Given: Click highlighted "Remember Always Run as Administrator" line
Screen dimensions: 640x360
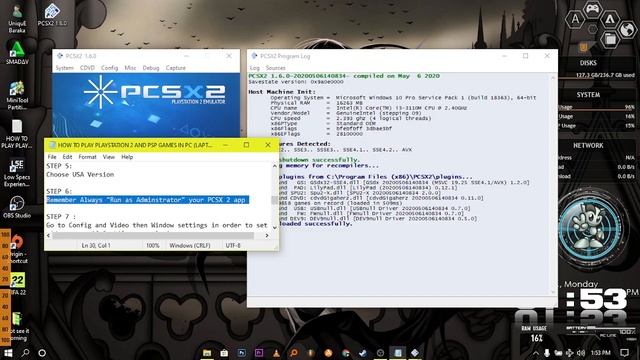Looking at the screenshot, I should point(147,200).
